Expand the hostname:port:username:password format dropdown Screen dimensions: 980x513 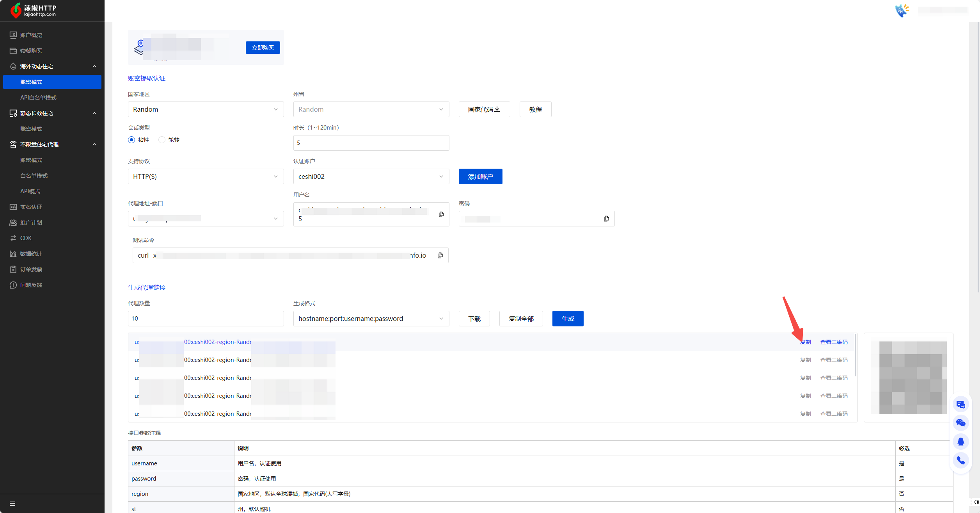(x=371, y=319)
